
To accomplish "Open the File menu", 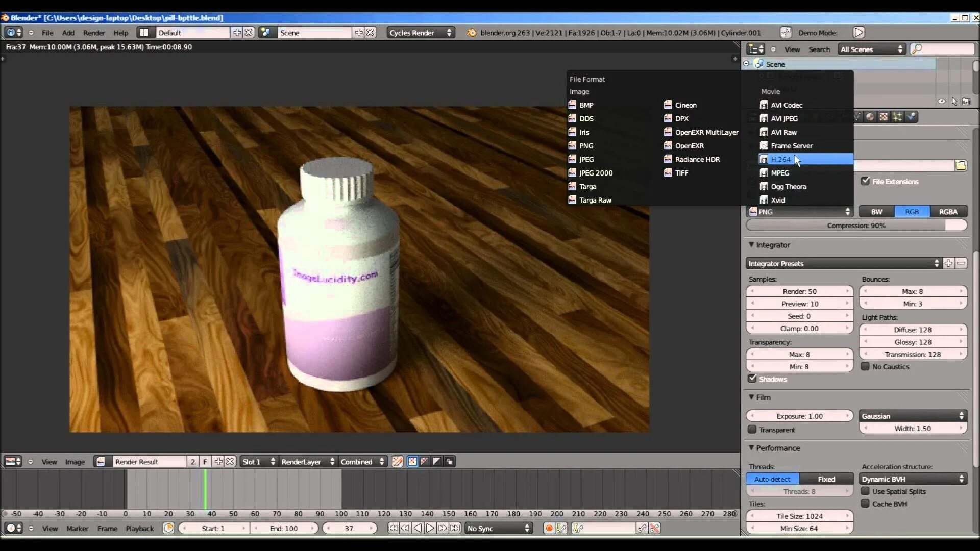I will (x=47, y=33).
